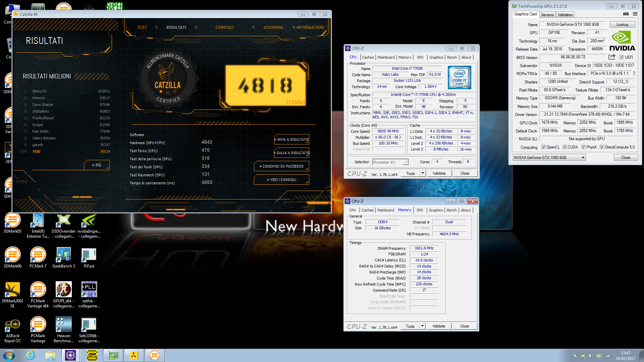This screenshot has width=644, height=362.
Task: Open Caches tab in upper CPU-Z
Action: (x=368, y=57)
